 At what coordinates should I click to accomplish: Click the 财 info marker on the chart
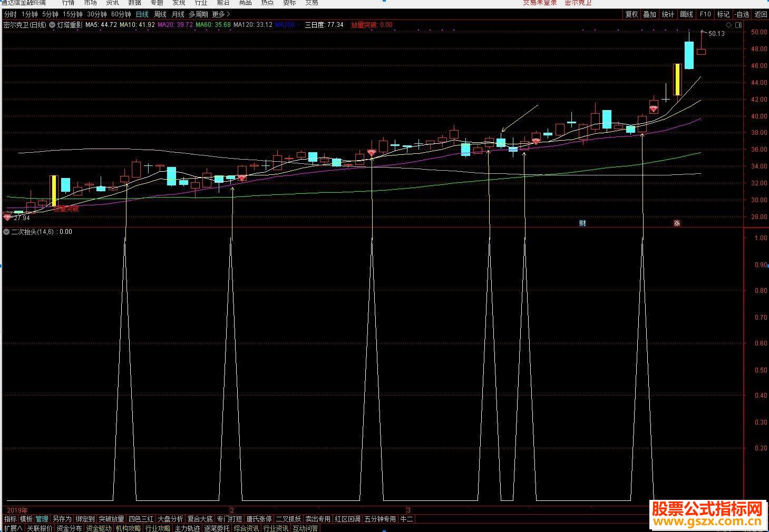pyautogui.click(x=582, y=223)
